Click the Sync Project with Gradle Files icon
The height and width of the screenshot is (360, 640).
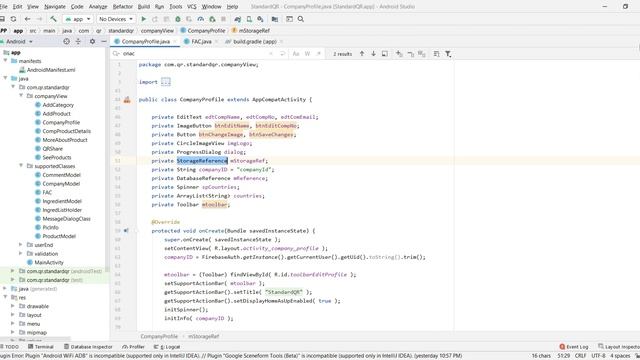pos(237,19)
